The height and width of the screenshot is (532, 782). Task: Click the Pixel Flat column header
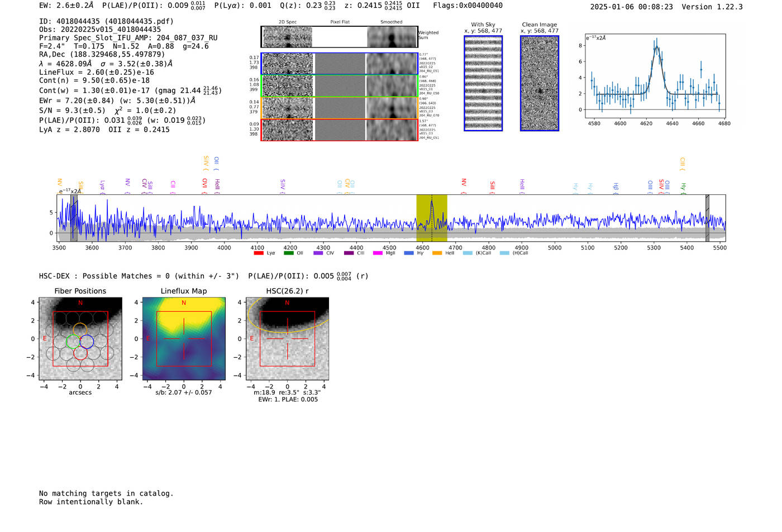(340, 22)
